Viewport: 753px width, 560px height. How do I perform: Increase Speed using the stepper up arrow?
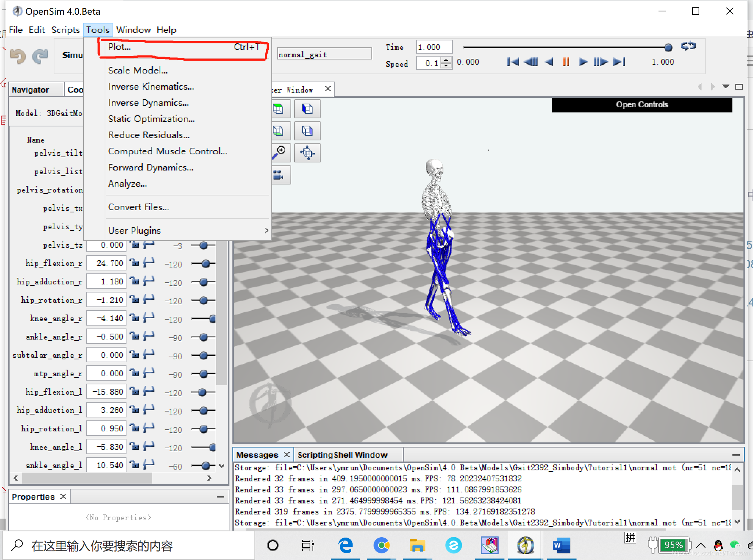(446, 59)
